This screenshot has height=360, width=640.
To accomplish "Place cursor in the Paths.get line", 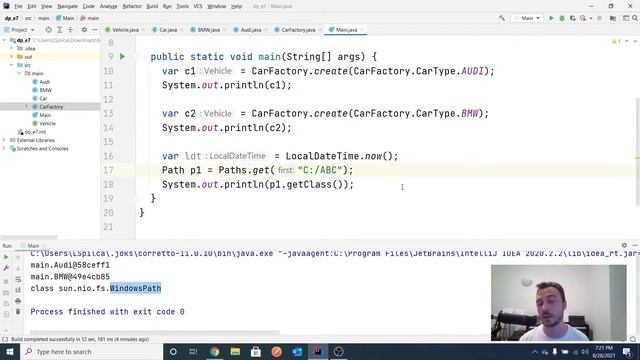I will pos(258,170).
